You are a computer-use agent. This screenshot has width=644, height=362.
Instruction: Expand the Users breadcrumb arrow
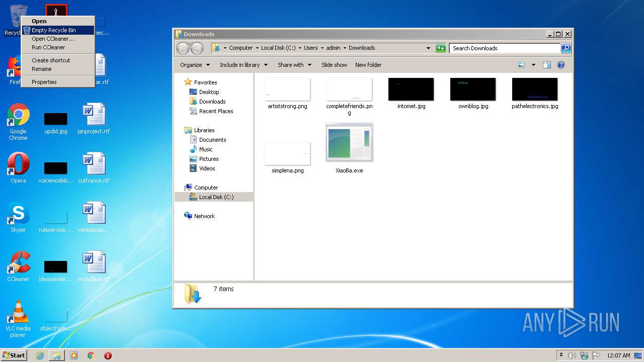pyautogui.click(x=322, y=48)
